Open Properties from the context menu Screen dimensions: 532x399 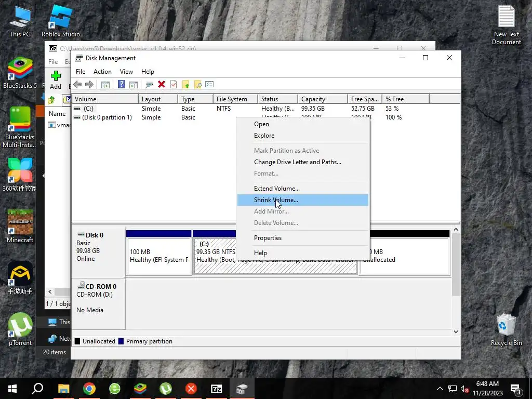[x=303, y=238]
